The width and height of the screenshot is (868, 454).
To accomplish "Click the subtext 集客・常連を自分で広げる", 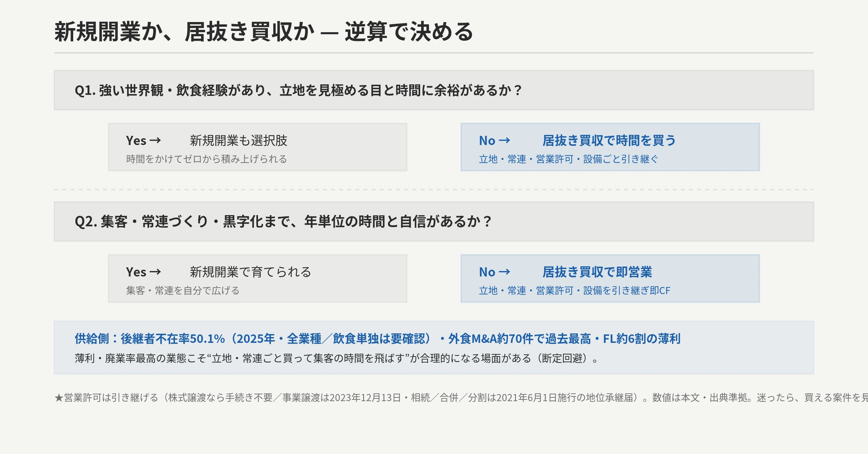I will point(183,290).
